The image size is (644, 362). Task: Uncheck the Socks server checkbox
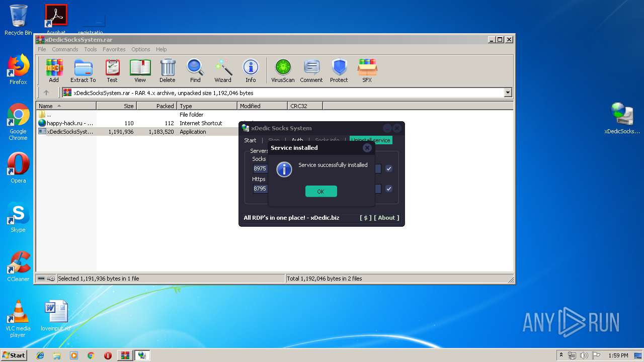(x=389, y=168)
